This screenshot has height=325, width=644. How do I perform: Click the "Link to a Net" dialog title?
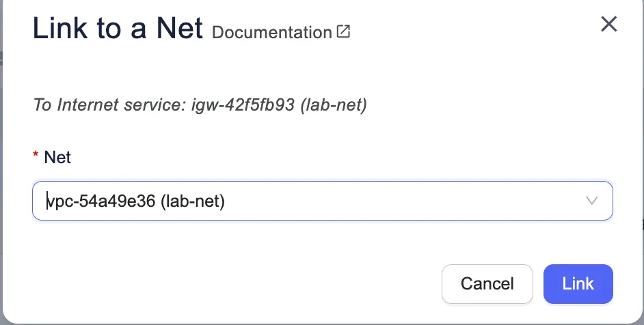click(118, 29)
